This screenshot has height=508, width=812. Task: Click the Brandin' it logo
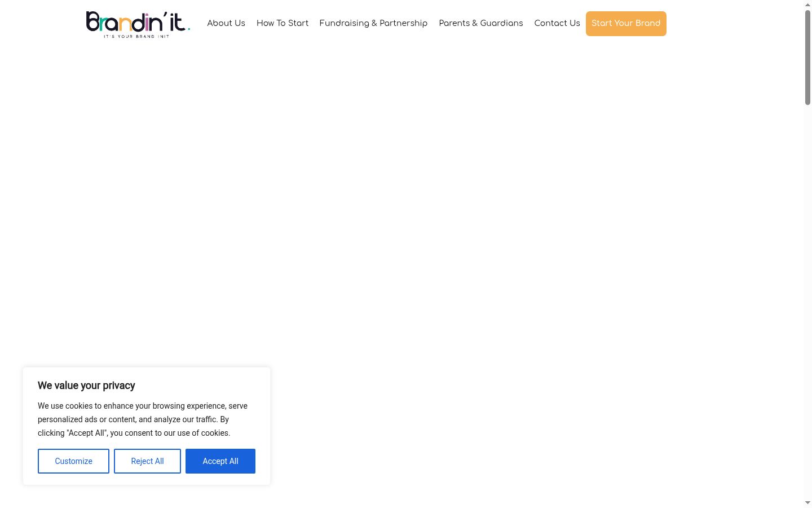coord(138,24)
